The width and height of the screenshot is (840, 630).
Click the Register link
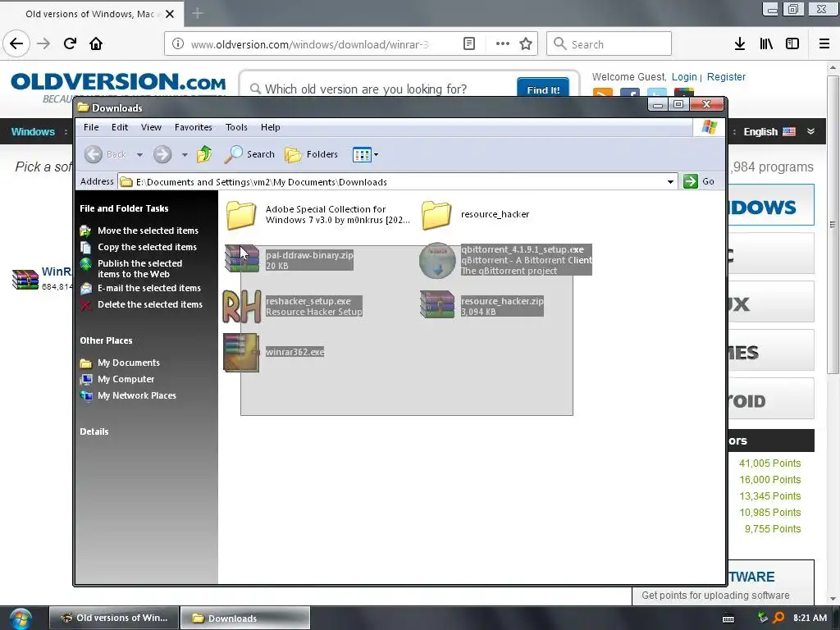[x=726, y=77]
